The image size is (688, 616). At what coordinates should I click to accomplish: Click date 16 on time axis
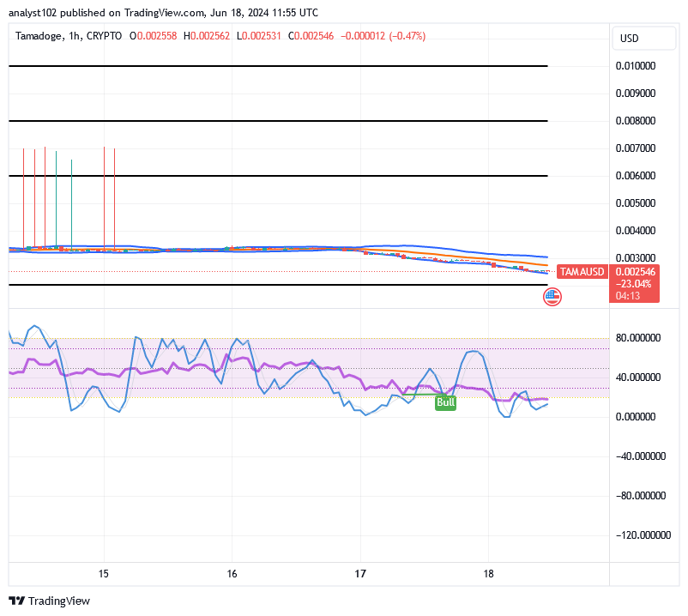pyautogui.click(x=232, y=574)
